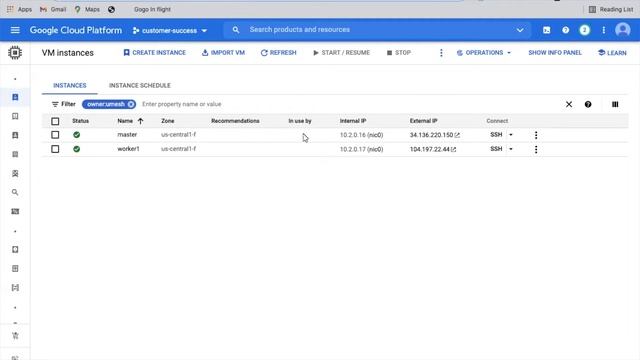Open the browser Reading List
Screen dimensions: 640x360
point(611,9)
